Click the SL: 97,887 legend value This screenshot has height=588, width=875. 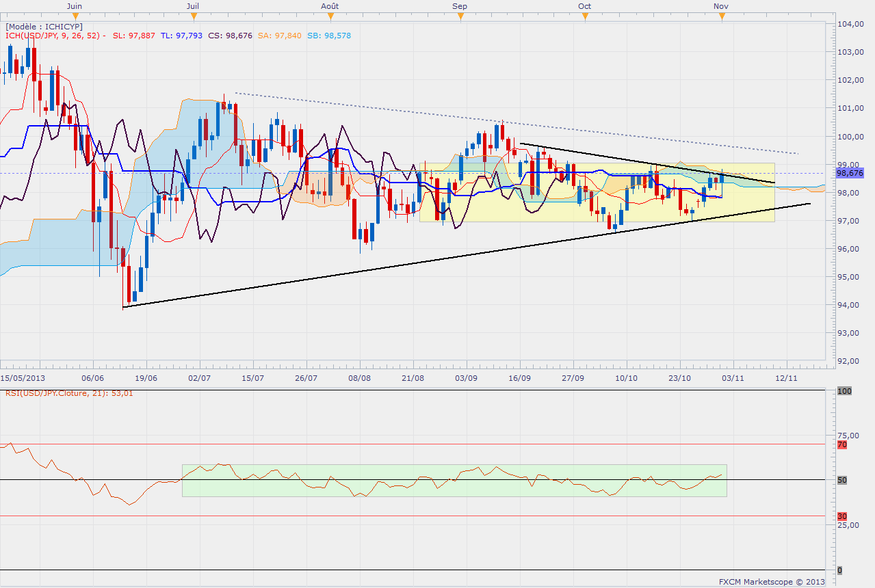coord(134,36)
